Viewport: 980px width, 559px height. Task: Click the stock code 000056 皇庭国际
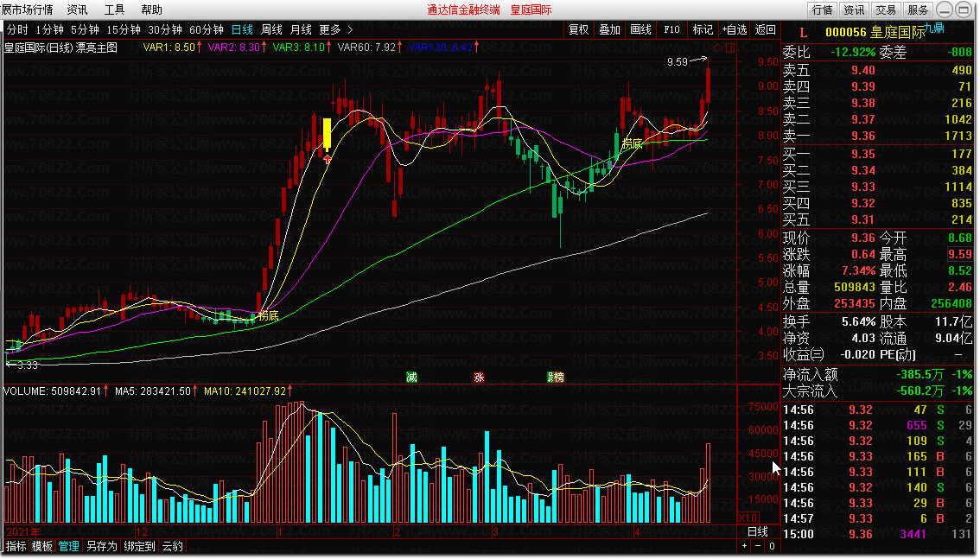coord(875,33)
